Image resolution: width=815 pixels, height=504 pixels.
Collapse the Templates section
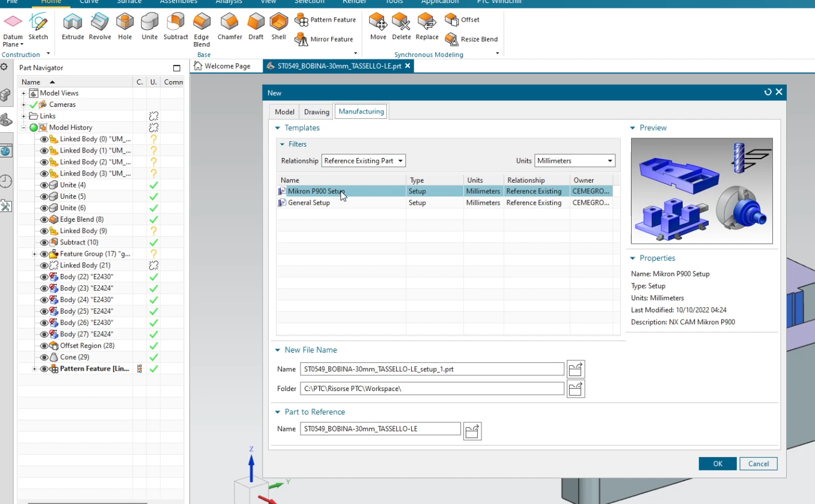pos(278,127)
